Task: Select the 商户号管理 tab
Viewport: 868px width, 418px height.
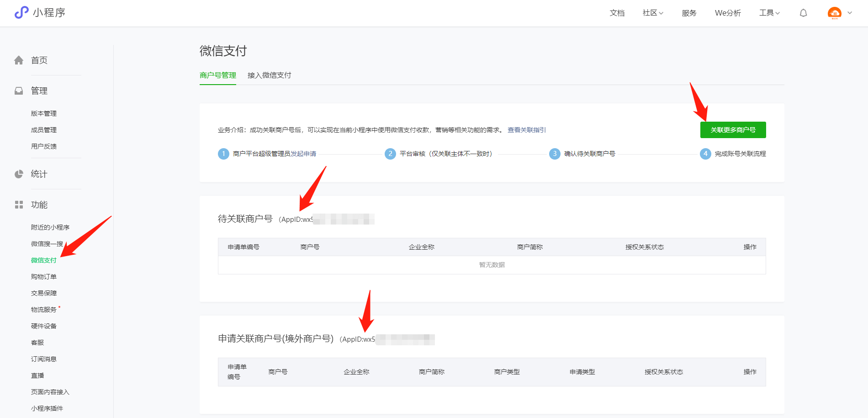Action: coord(218,75)
